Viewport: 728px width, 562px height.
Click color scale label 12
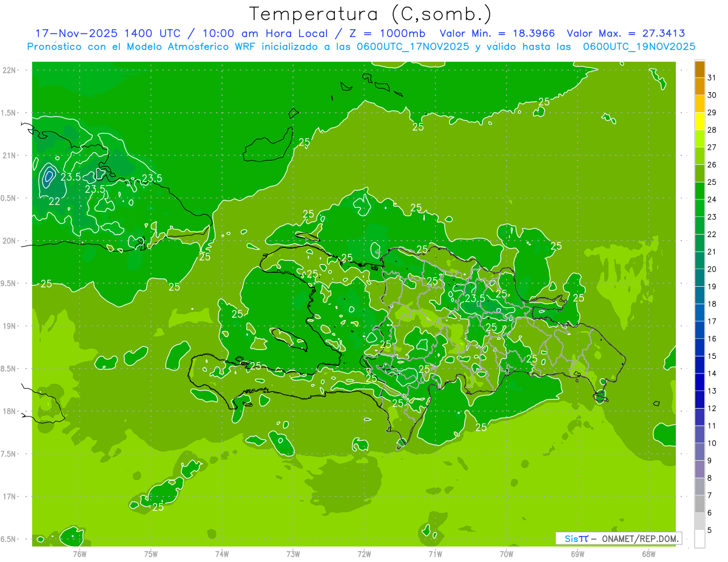[x=712, y=409]
